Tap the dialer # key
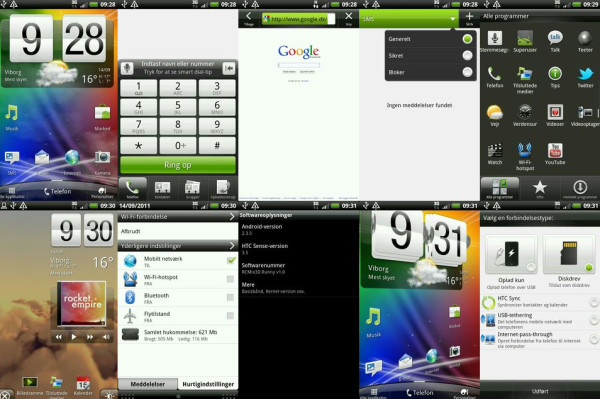The height and width of the screenshot is (399, 600). point(217,146)
